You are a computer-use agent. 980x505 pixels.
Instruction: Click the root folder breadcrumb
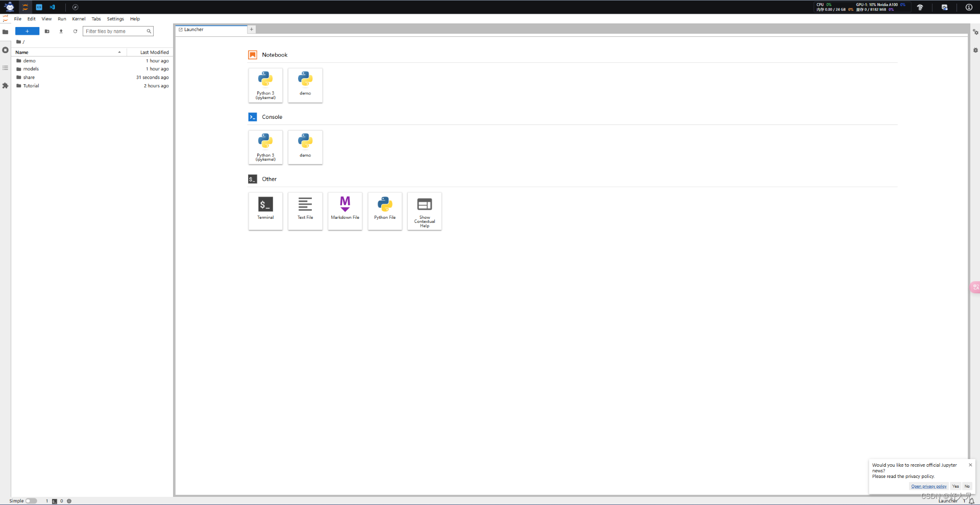18,42
